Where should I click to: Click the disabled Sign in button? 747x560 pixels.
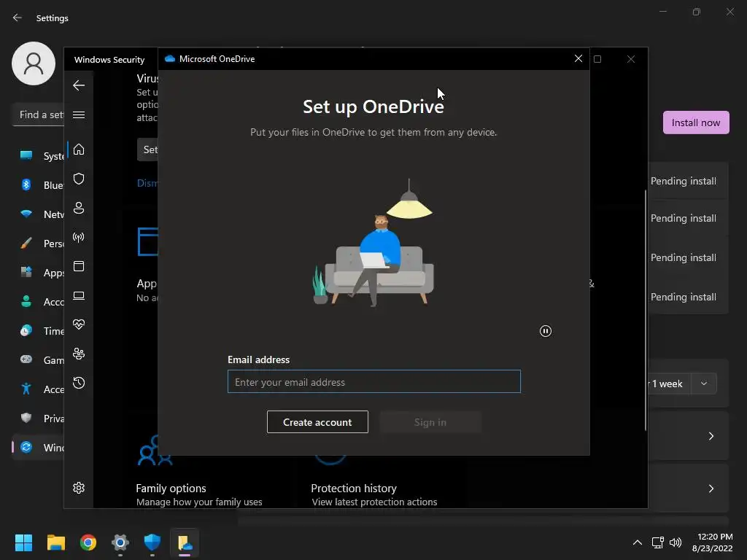430,422
